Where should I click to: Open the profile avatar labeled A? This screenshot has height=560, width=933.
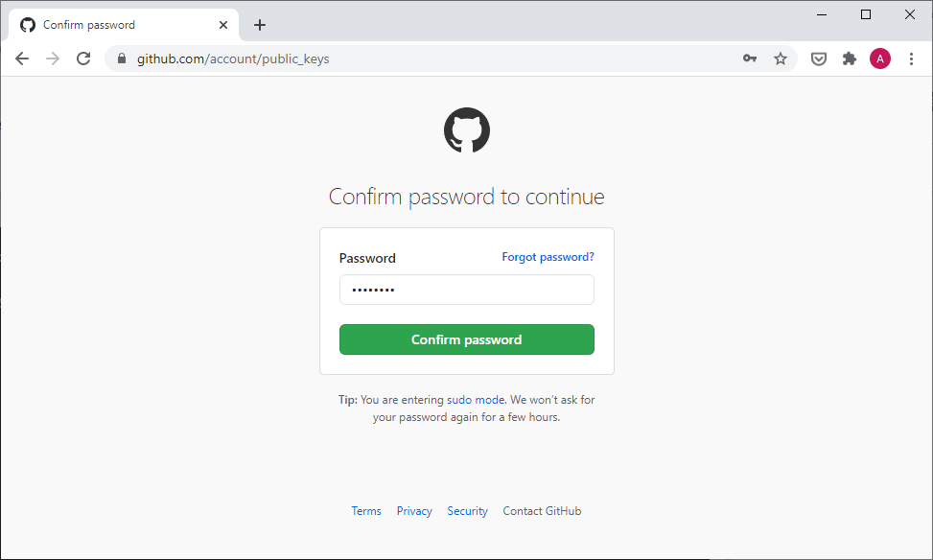pos(880,58)
